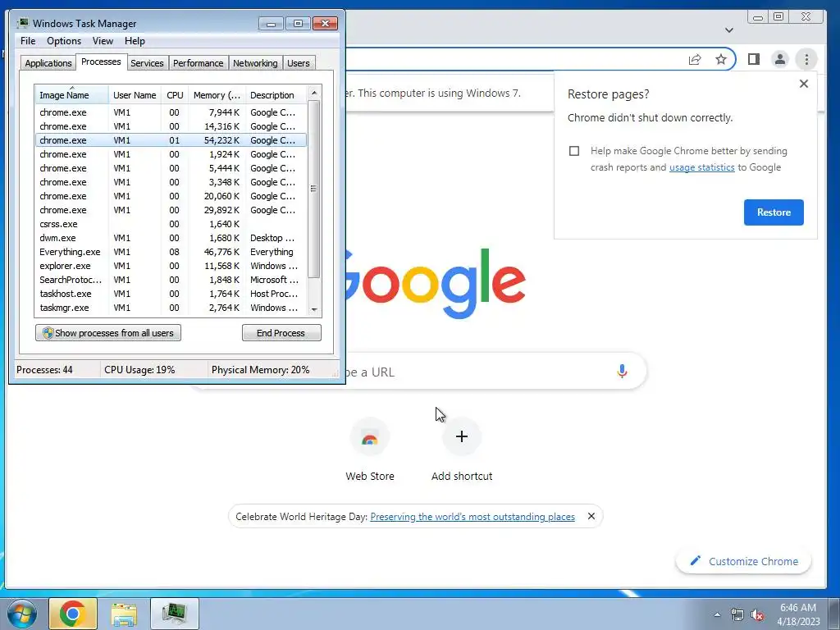
Task: Click Chrome icon in the taskbar
Action: click(73, 614)
